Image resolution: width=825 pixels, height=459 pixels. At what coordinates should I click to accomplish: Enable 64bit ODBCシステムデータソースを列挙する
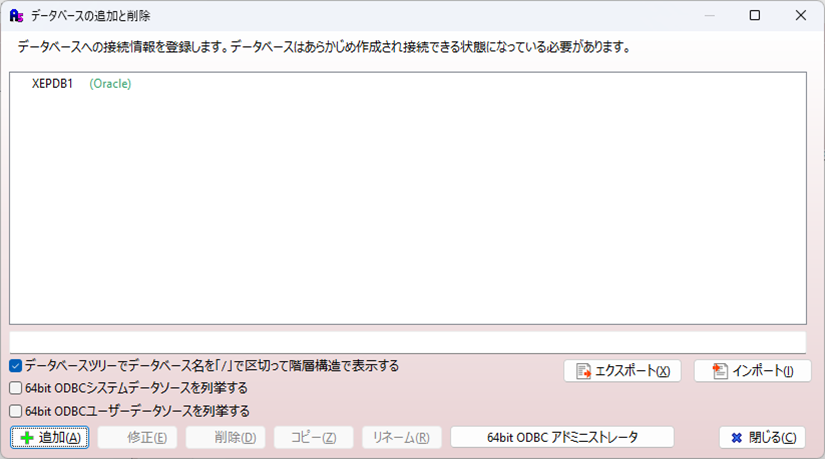tap(16, 388)
